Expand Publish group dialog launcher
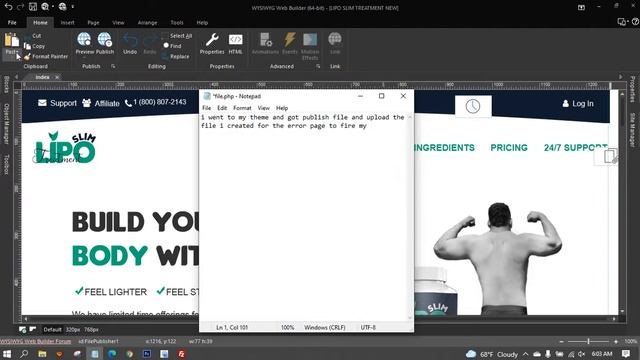Image resolution: width=640 pixels, height=360 pixels. 113,66
